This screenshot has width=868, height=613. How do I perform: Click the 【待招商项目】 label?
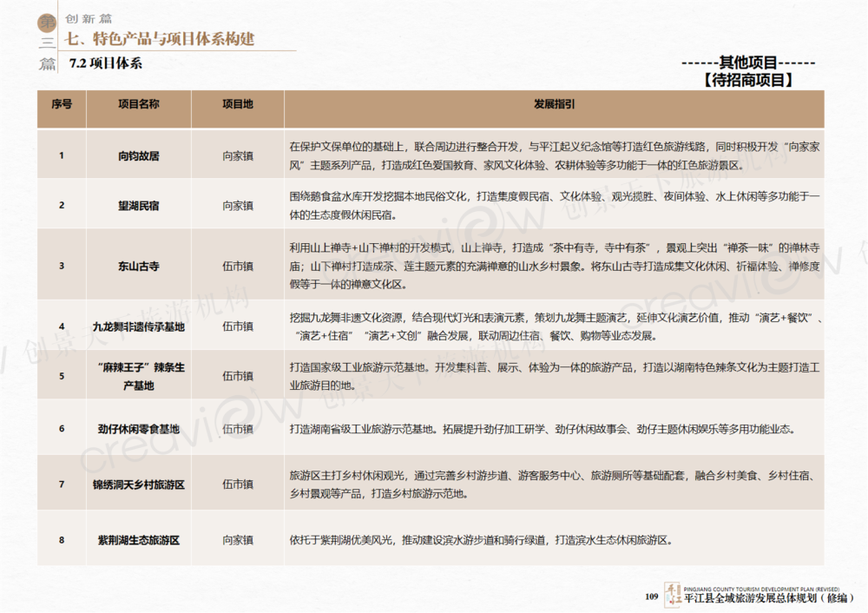point(747,80)
